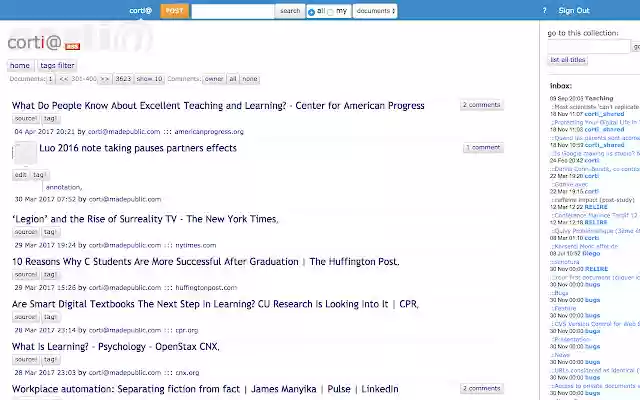Show owner comments only
The image size is (640, 400).
(214, 79)
